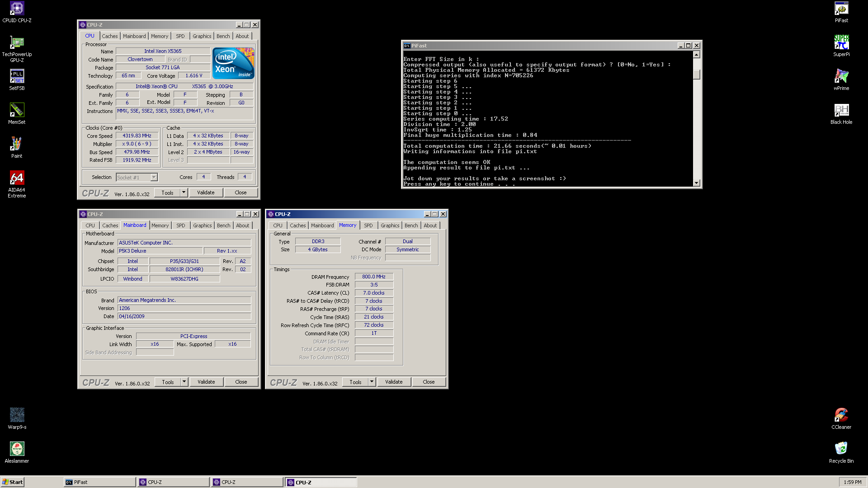This screenshot has height=488, width=868.
Task: Select the SuperPi desktop icon
Action: click(841, 46)
